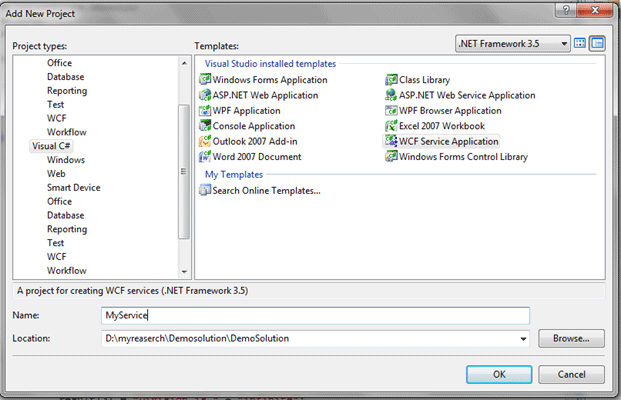
Task: Close the Add New Project dialog
Action: point(594,10)
